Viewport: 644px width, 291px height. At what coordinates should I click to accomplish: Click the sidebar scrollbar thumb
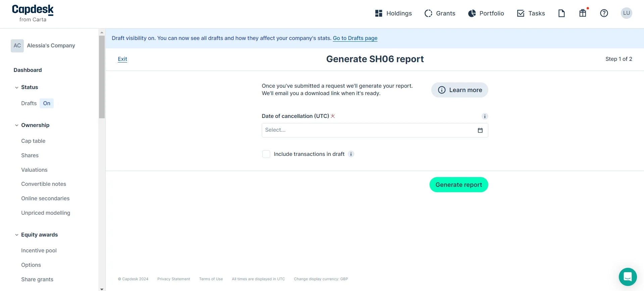click(102, 77)
